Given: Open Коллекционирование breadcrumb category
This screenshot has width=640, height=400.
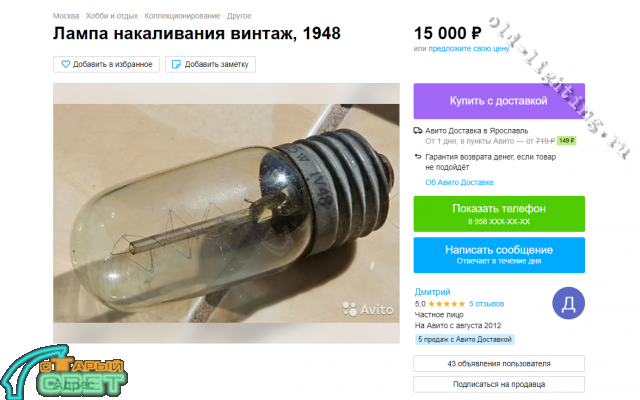Looking at the screenshot, I should (182, 16).
